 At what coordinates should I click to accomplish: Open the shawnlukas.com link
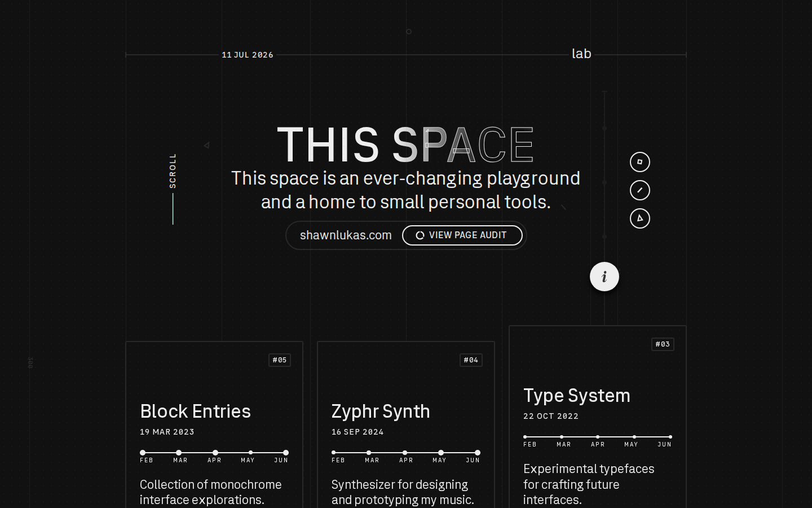point(346,235)
